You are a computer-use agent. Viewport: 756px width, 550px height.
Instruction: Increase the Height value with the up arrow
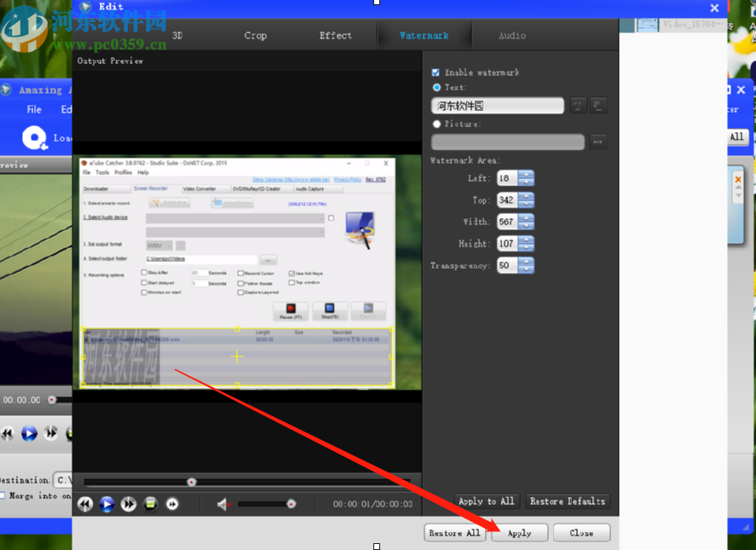pos(526,240)
